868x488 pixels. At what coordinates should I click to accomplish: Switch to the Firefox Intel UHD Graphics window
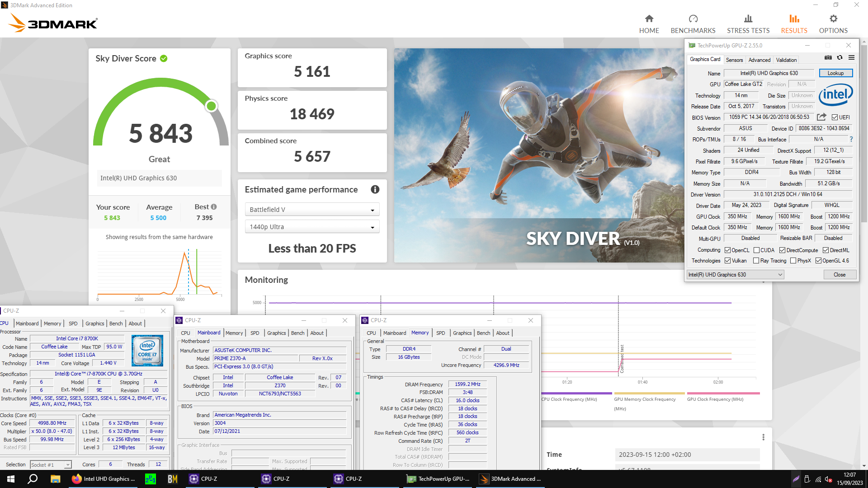pos(104,479)
